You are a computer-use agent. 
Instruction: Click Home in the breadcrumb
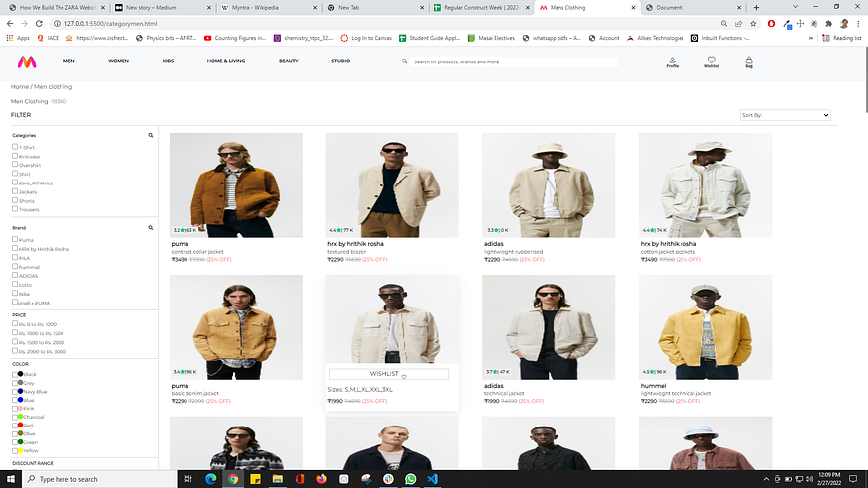tap(20, 87)
